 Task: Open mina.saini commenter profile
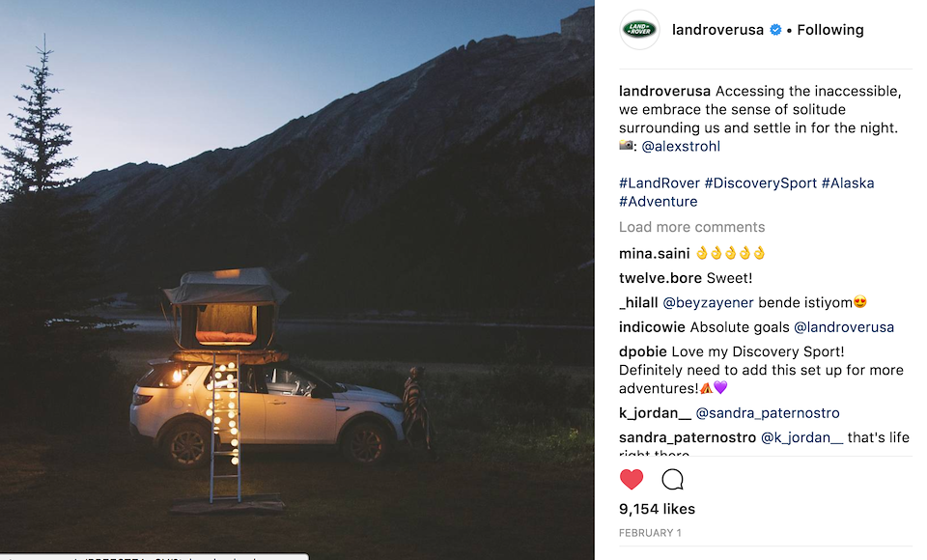click(x=654, y=254)
